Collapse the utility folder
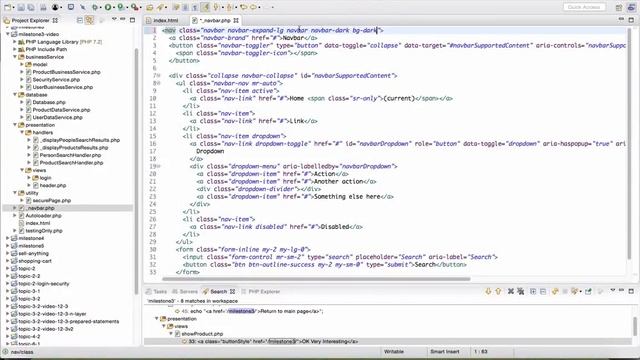640x360 pixels. tap(15, 193)
